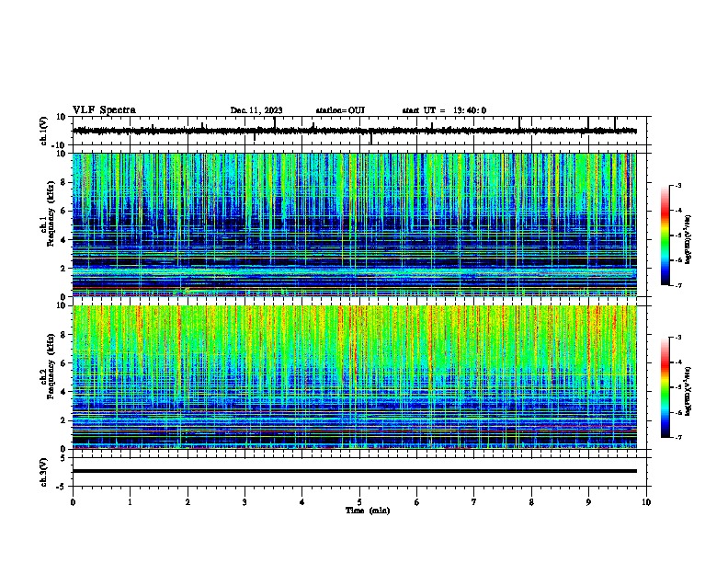Click the time axis tick label "2"
The image size is (728, 563).
pos(188,502)
